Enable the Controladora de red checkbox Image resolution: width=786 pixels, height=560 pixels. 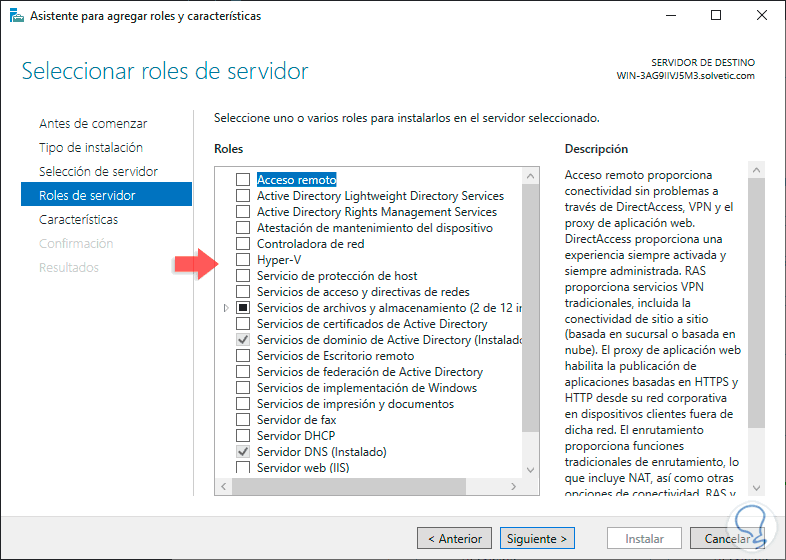(x=243, y=244)
